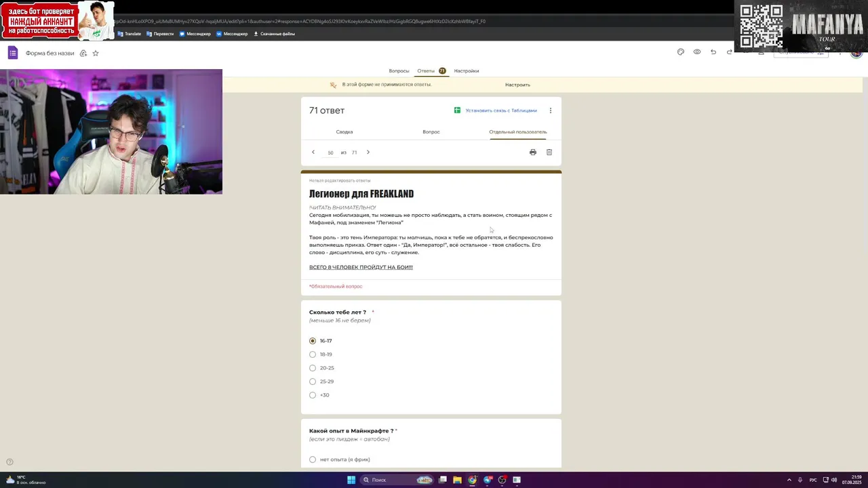The height and width of the screenshot is (488, 868).
Task: Open the Translate bookmark
Action: click(x=129, y=34)
